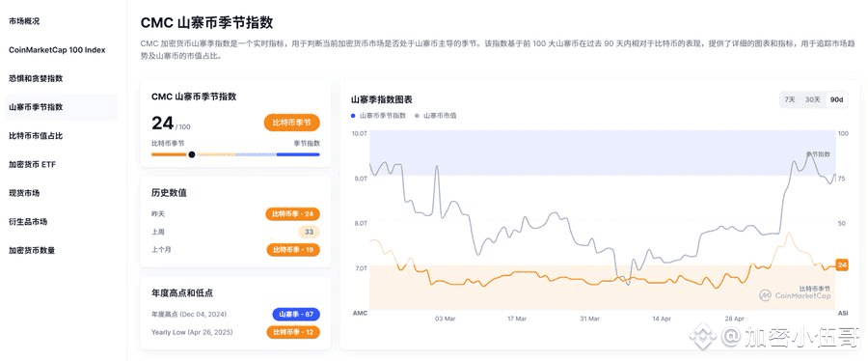This screenshot has width=868, height=361.
Task: Open CoinMarketCap 100 Index page
Action: [57, 50]
